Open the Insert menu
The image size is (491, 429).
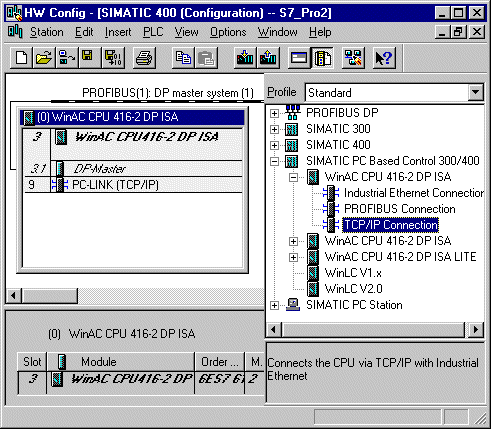(118, 32)
